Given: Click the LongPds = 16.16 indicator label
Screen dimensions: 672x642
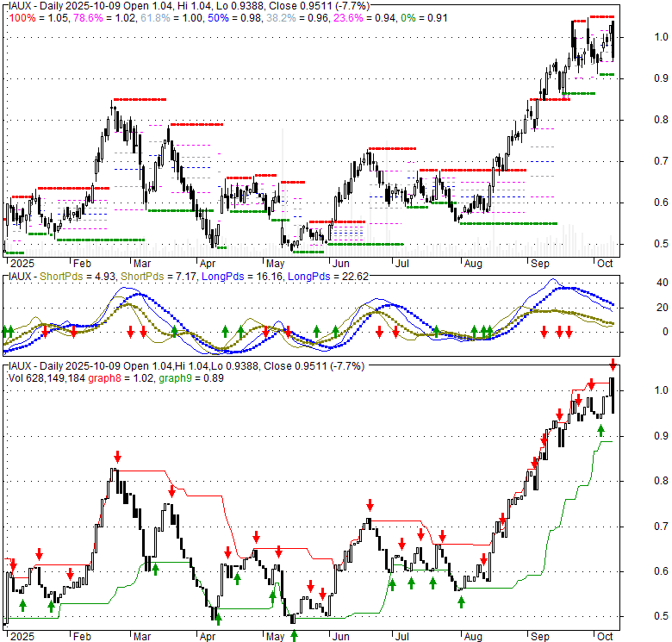Looking at the screenshot, I should click(x=242, y=277).
